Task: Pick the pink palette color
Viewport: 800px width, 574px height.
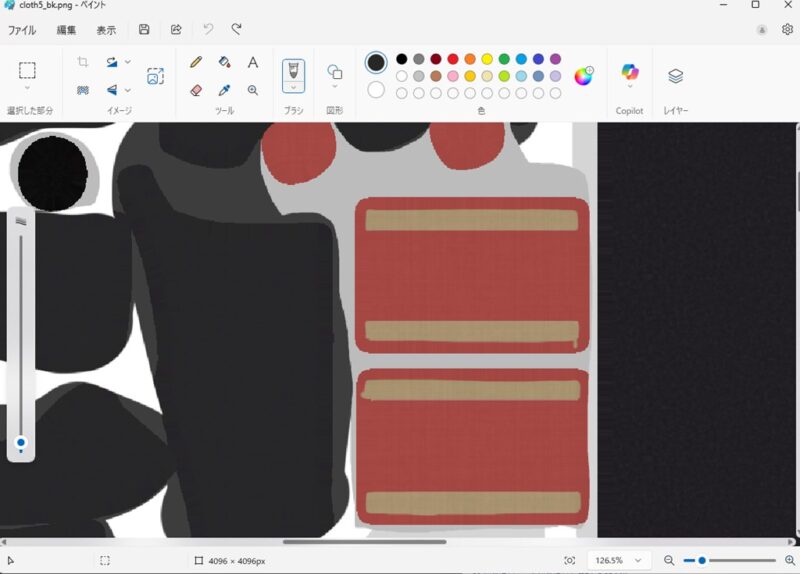Action: pyautogui.click(x=453, y=76)
